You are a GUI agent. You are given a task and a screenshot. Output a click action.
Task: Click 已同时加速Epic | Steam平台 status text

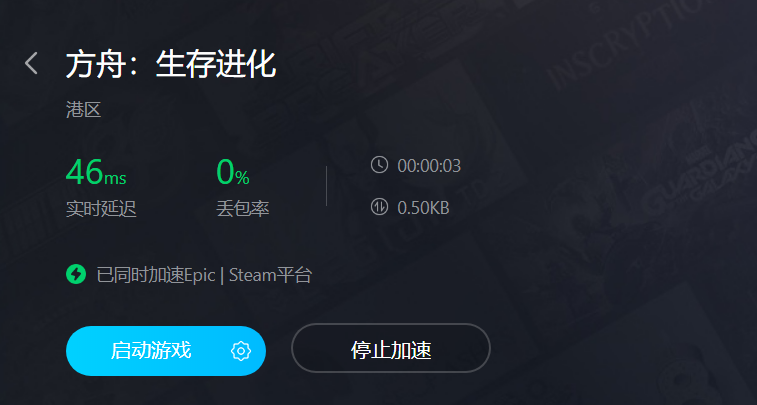[204, 275]
